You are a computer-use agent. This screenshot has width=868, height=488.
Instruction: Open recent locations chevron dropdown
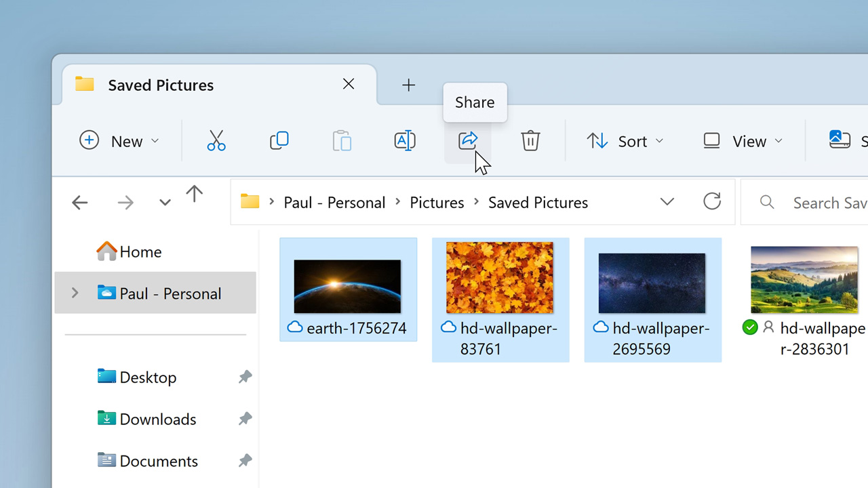[165, 203]
